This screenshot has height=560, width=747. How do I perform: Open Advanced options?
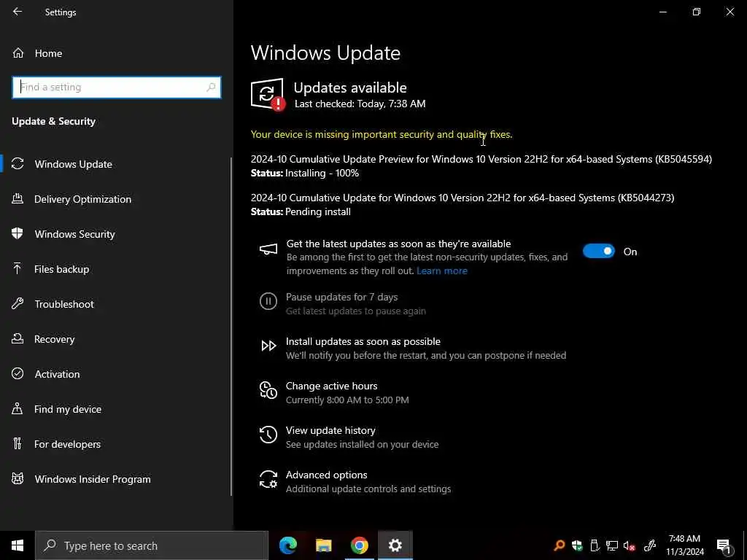pyautogui.click(x=326, y=475)
